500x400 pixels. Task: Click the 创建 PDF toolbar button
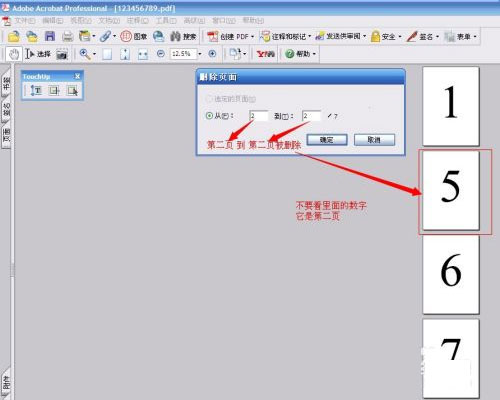[227, 36]
